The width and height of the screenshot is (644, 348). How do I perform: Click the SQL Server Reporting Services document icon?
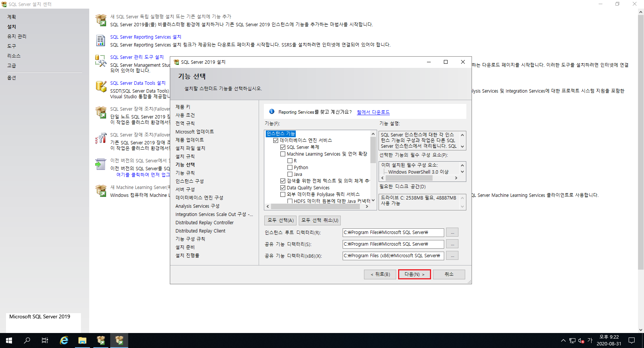click(101, 40)
